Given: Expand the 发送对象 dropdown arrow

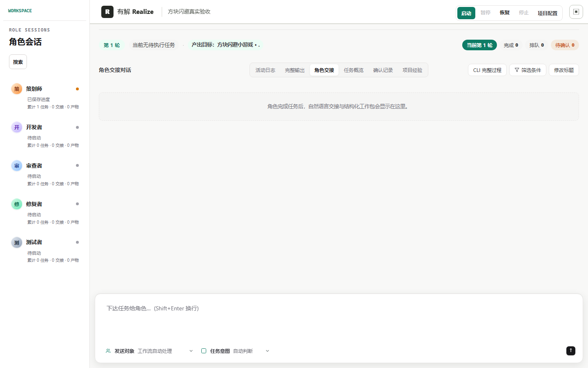Looking at the screenshot, I should (191, 351).
